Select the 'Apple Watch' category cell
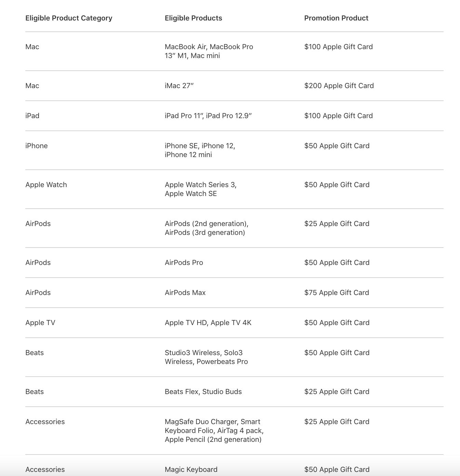460x476 pixels. click(46, 185)
